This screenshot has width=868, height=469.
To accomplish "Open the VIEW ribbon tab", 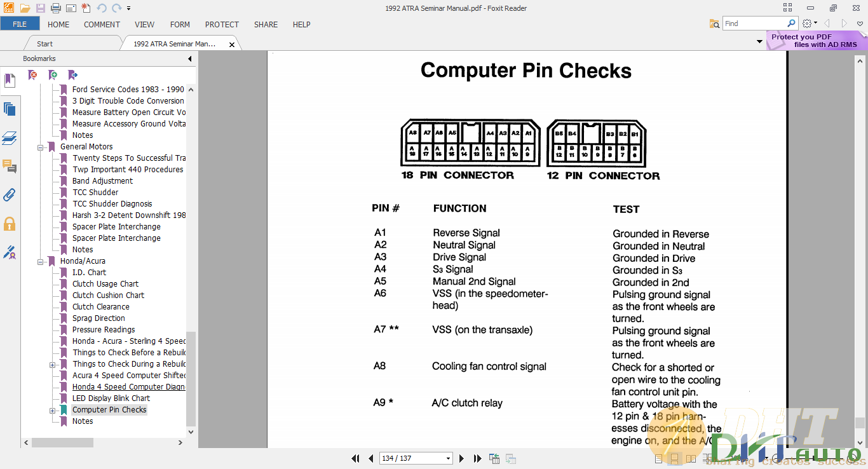I will coord(144,24).
